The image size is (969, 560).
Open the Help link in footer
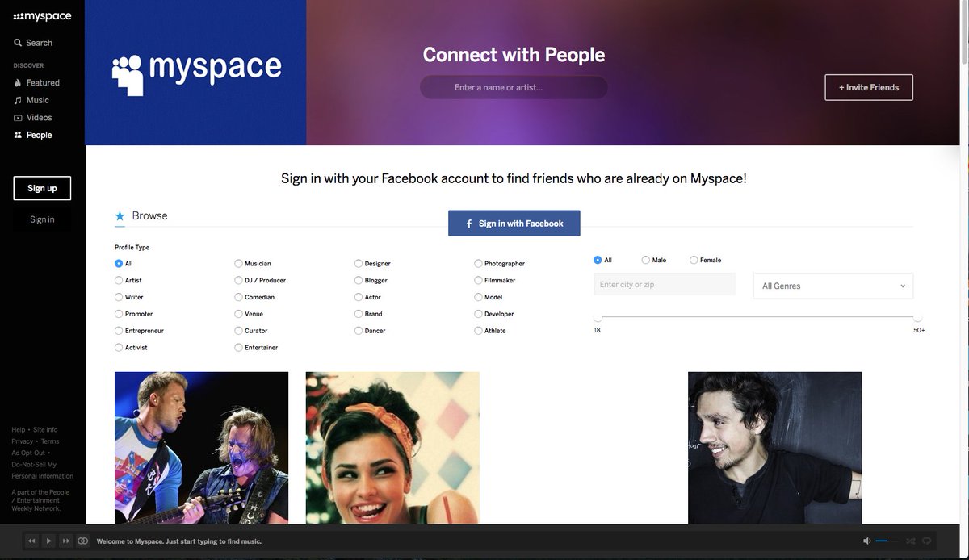click(18, 430)
